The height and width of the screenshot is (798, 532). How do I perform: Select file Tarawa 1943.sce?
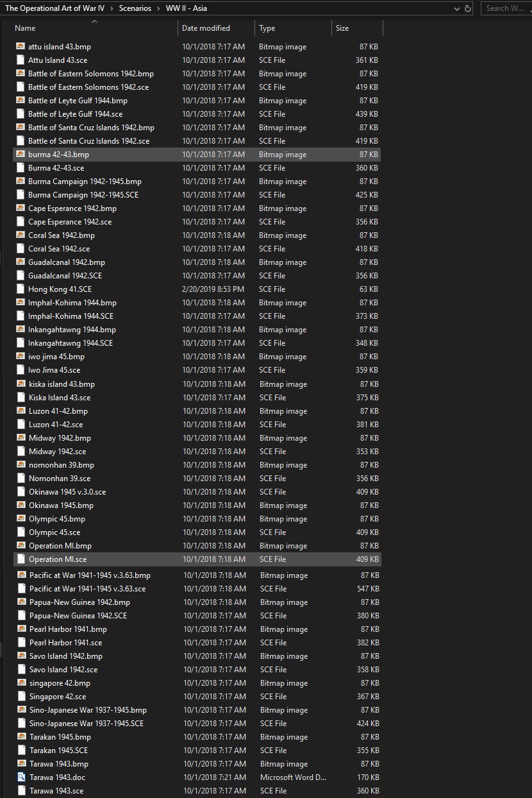(56, 791)
